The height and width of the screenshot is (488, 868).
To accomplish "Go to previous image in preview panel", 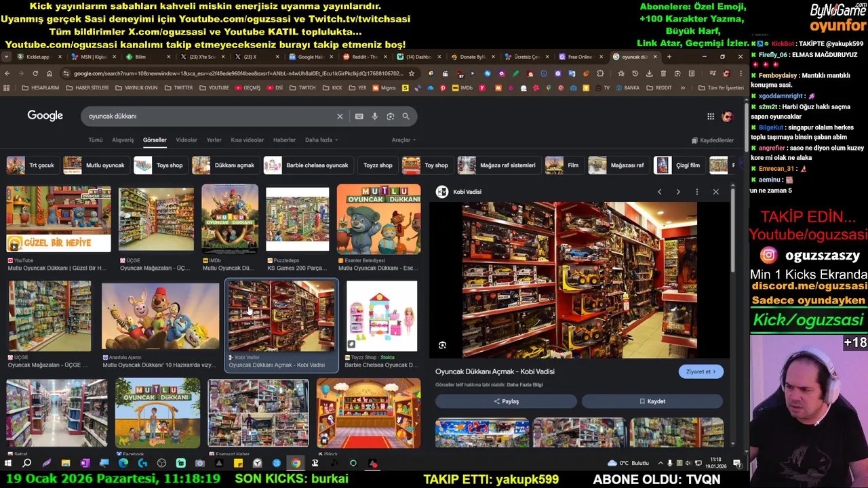I will tap(659, 192).
